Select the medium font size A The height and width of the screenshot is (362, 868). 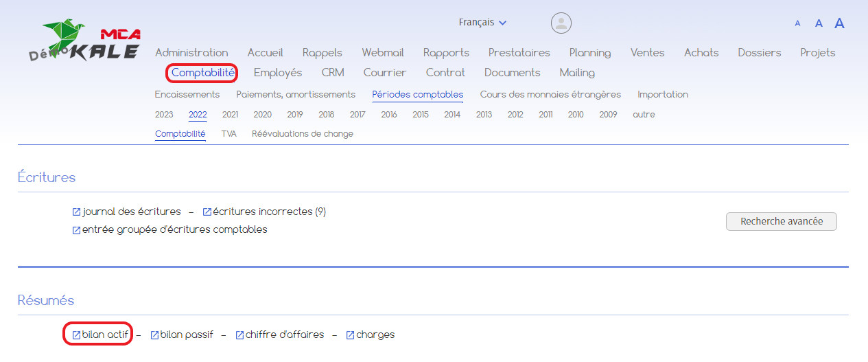tap(819, 23)
